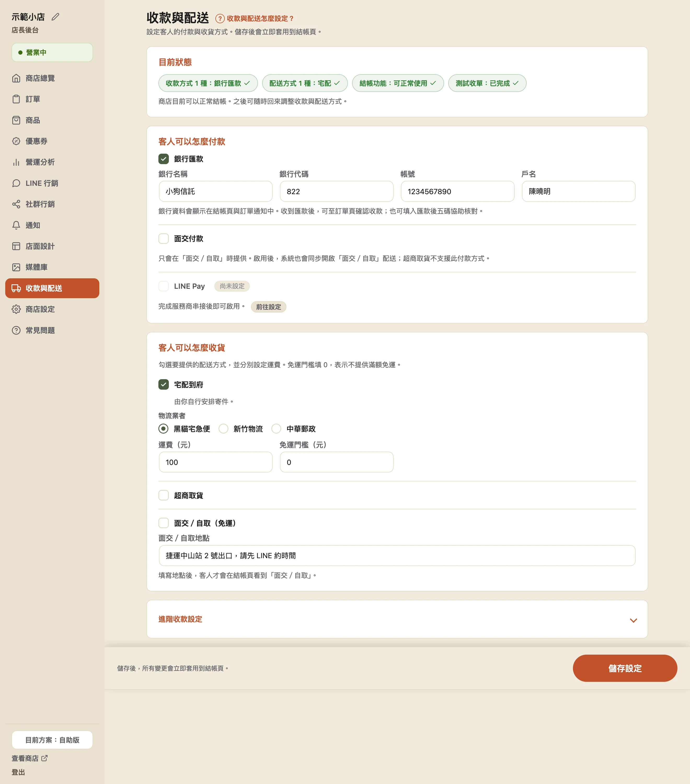Image resolution: width=690 pixels, height=784 pixels.
Task: Enable the 超商取貨 checkbox
Action: tap(163, 495)
